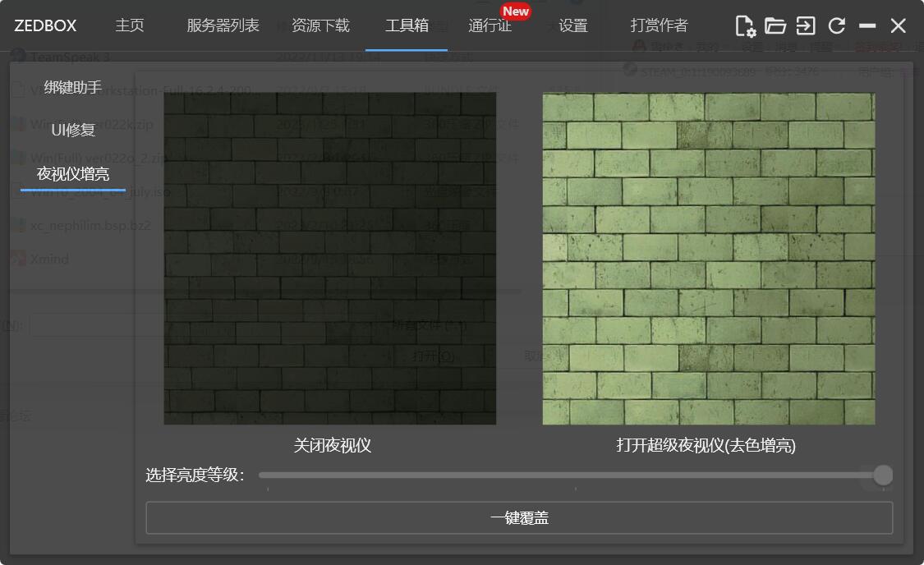Click 打开超级夜视仪(去色增亮) label
Screen dimensions: 924x565
[706, 445]
